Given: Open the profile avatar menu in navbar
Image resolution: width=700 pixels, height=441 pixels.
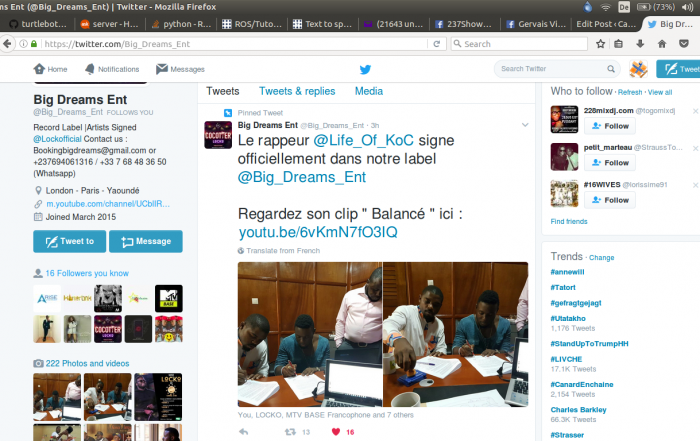Looking at the screenshot, I should (638, 69).
